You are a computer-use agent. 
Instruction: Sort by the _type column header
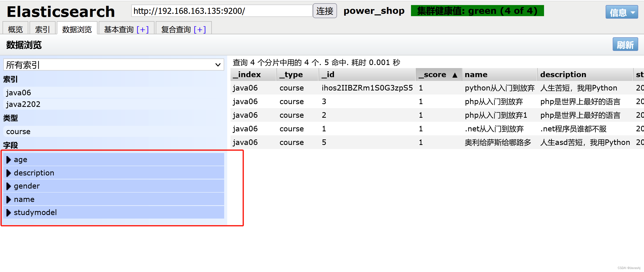coord(297,75)
